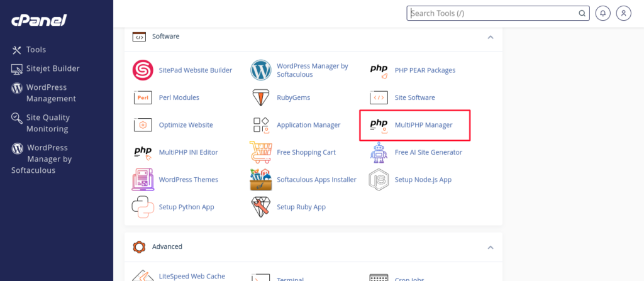This screenshot has width=644, height=281.
Task: Open the Free Shopping Cart link
Action: click(306, 152)
